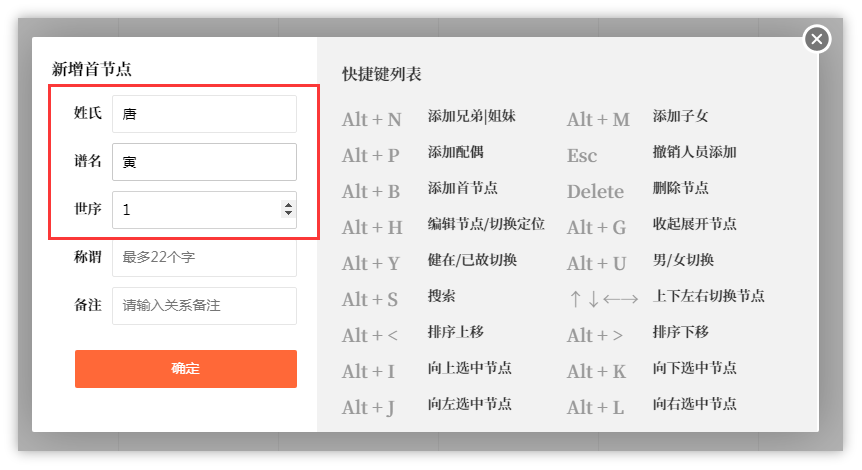The width and height of the screenshot is (862, 470).
Task: Click the Alt + G shortcut text
Action: tap(596, 227)
